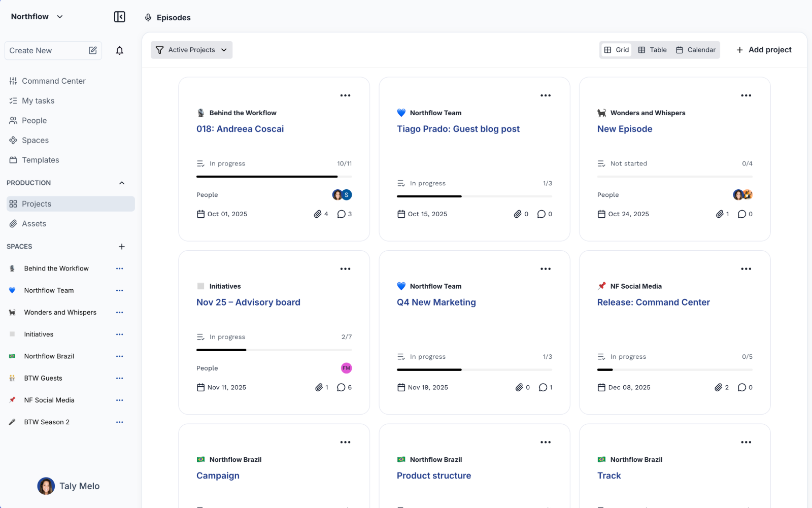Collapse the PRODUCTION section
Image resolution: width=812 pixels, height=508 pixels.
point(122,183)
